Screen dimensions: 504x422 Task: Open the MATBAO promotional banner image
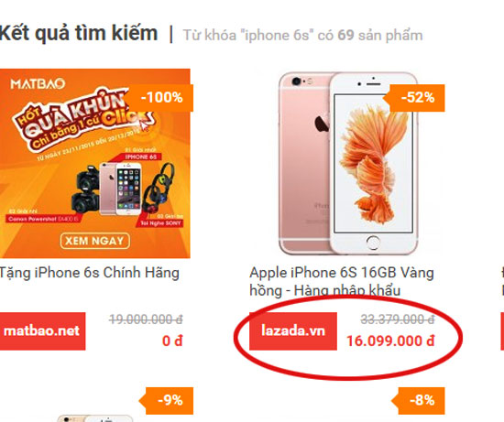pyautogui.click(x=94, y=163)
